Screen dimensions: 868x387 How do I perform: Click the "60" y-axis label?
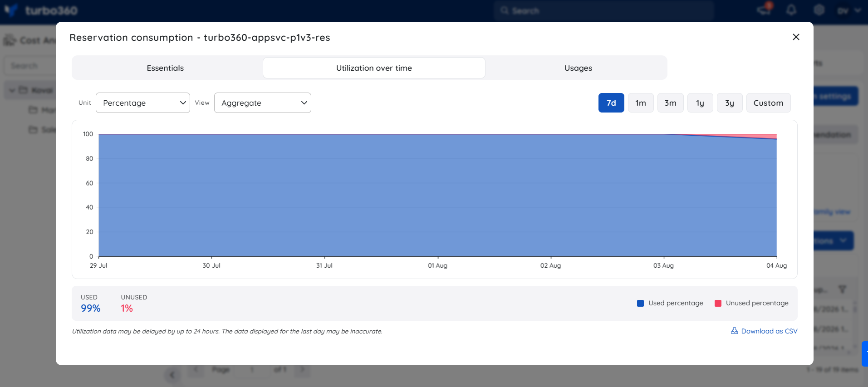89,183
